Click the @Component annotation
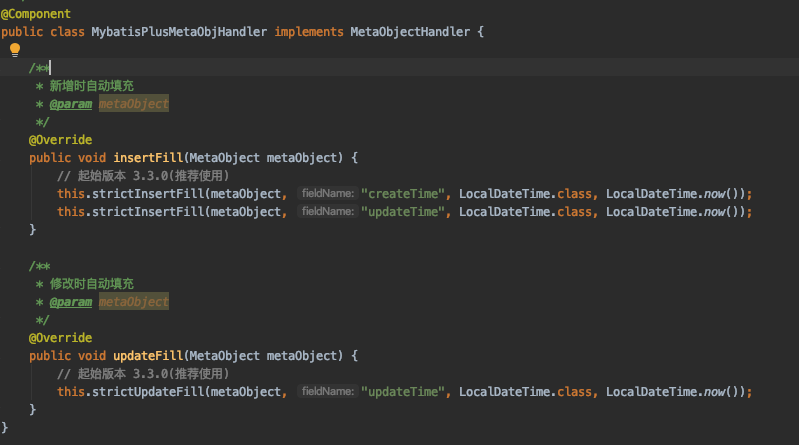Image resolution: width=799 pixels, height=445 pixels. tap(36, 14)
